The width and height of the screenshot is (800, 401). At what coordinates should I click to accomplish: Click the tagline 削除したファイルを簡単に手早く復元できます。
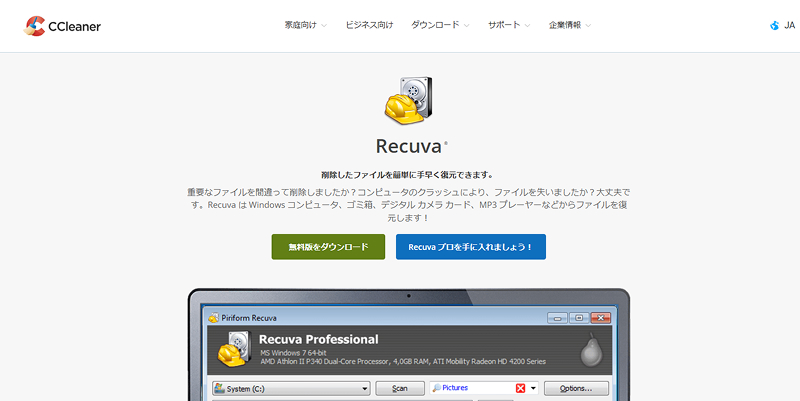pyautogui.click(x=408, y=175)
